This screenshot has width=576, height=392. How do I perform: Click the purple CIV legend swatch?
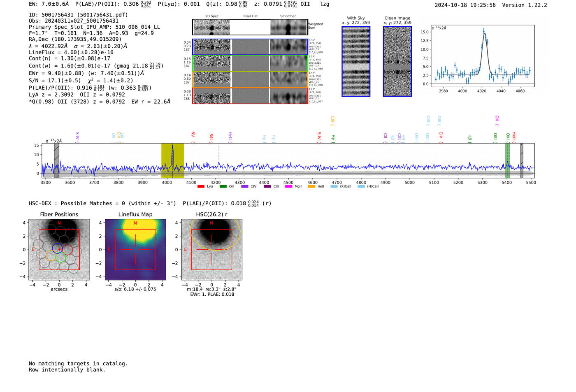[245, 187]
